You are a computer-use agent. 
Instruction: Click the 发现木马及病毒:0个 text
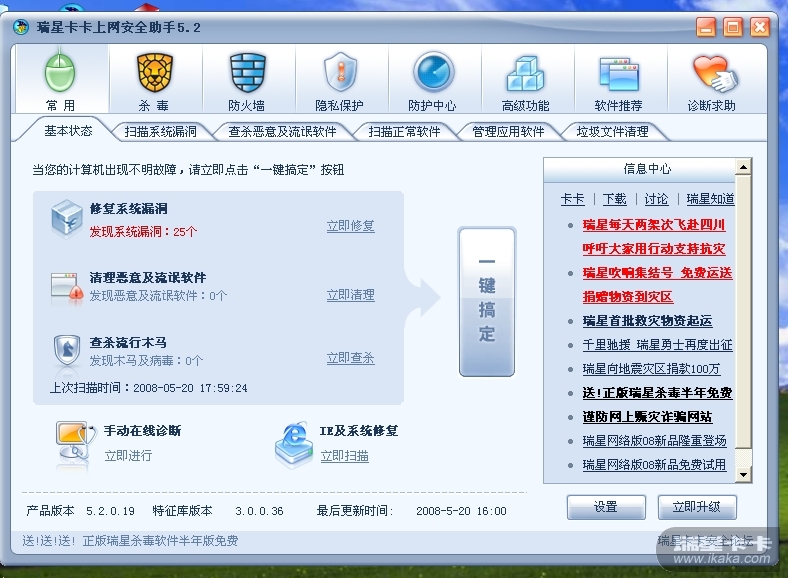coord(146,360)
